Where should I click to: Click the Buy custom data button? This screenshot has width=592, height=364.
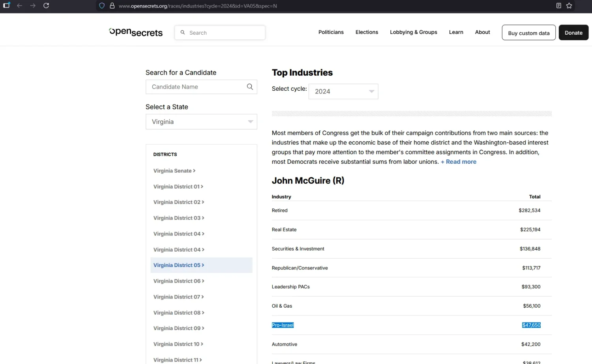[528, 33]
